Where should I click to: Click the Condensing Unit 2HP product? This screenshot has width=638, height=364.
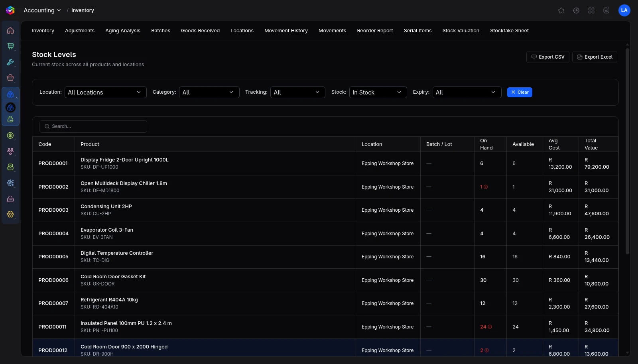(x=106, y=207)
